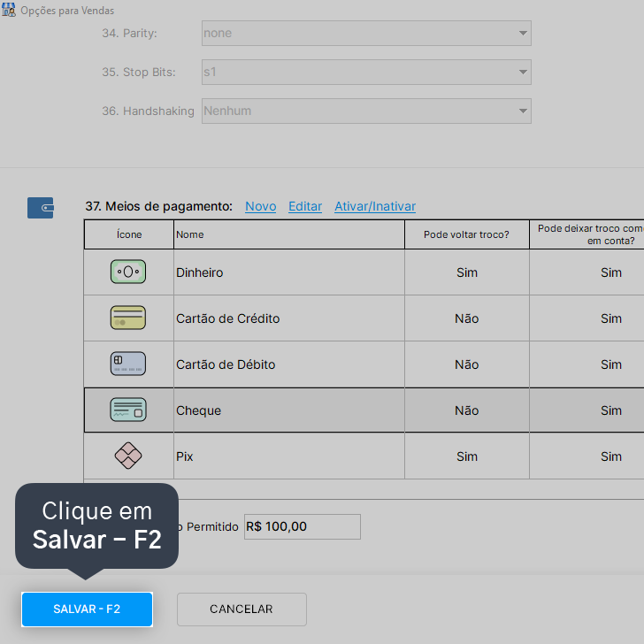Click Não under Pode voltar troco for Cartão de Débito
The height and width of the screenshot is (644, 644).
[x=466, y=364]
